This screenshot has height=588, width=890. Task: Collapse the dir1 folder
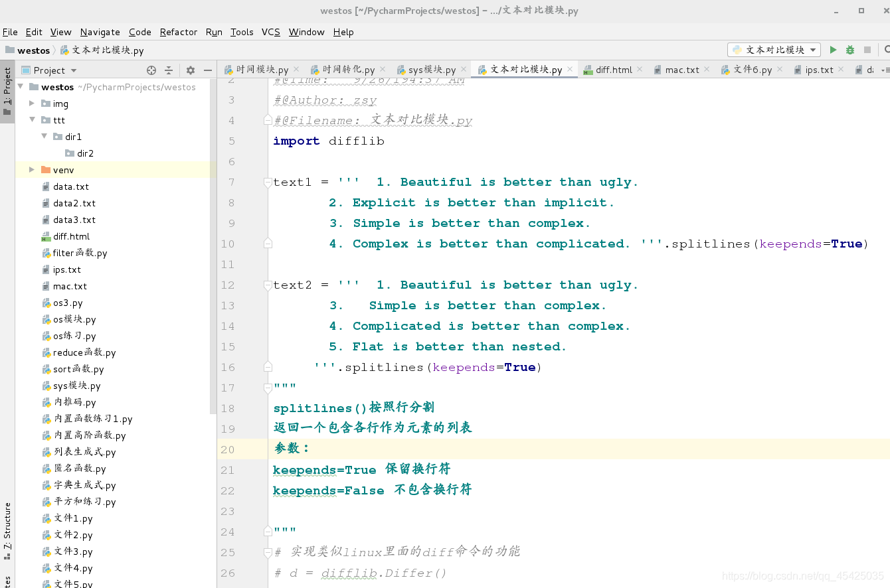pyautogui.click(x=44, y=137)
